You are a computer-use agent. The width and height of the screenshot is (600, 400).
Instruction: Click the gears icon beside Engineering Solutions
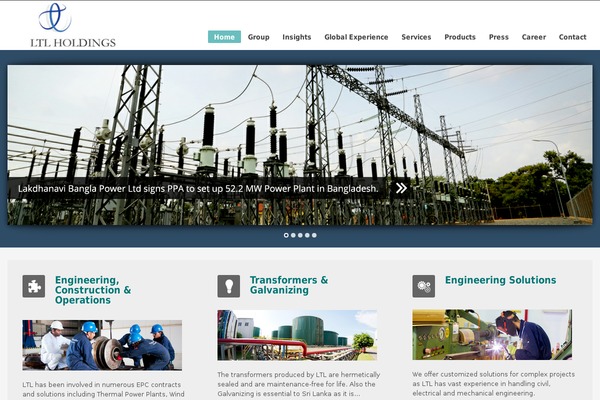[424, 286]
